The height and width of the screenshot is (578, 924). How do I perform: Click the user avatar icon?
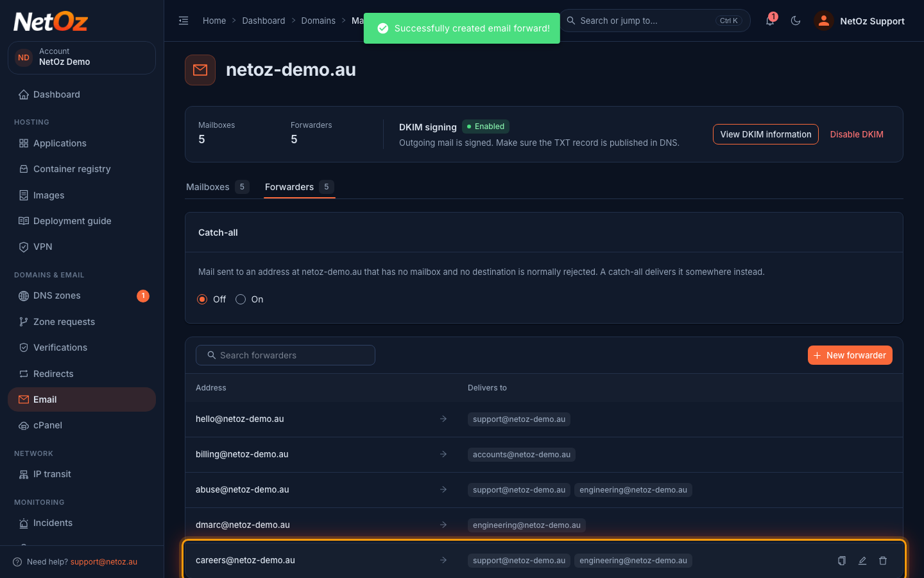pos(823,21)
